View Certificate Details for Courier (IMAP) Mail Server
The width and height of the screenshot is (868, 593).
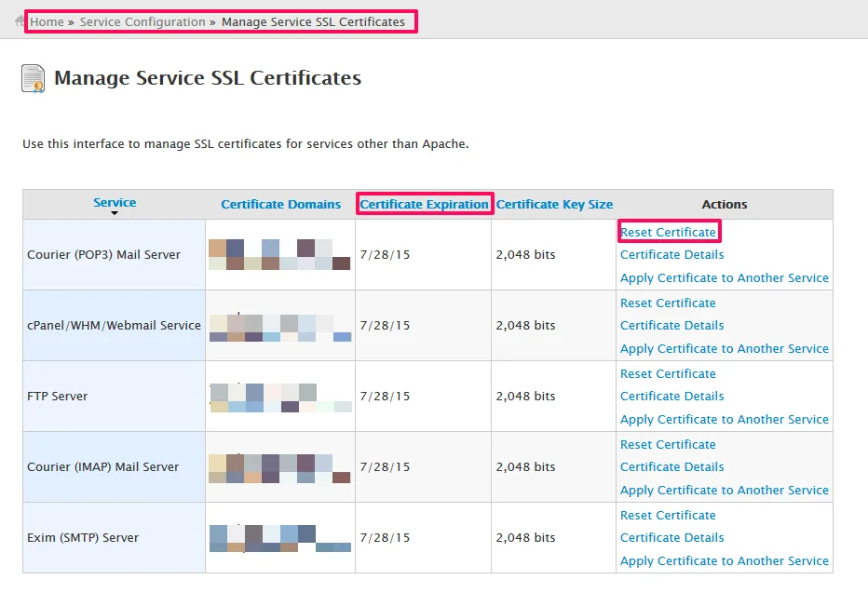(672, 467)
